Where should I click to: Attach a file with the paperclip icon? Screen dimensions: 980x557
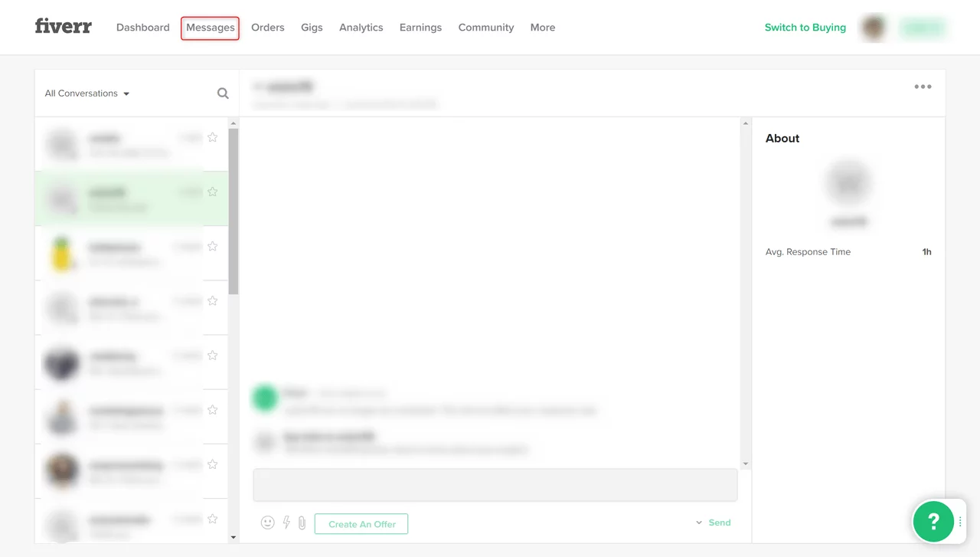(302, 523)
